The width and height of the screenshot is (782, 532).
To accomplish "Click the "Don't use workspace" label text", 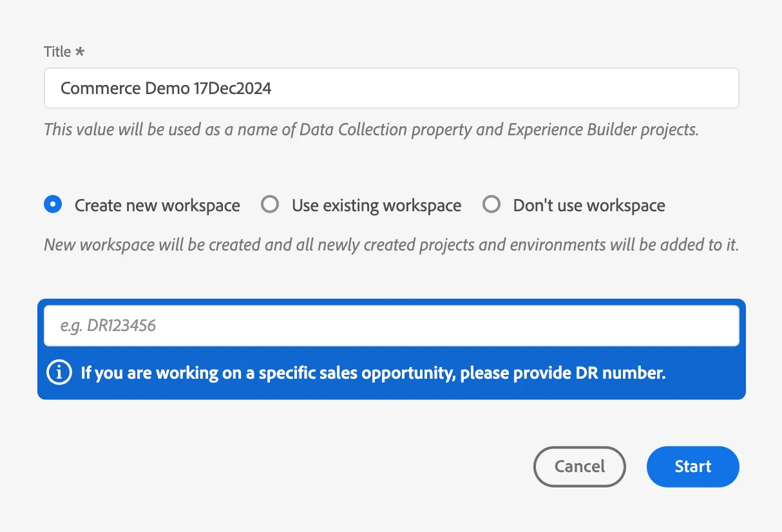I will pyautogui.click(x=589, y=205).
